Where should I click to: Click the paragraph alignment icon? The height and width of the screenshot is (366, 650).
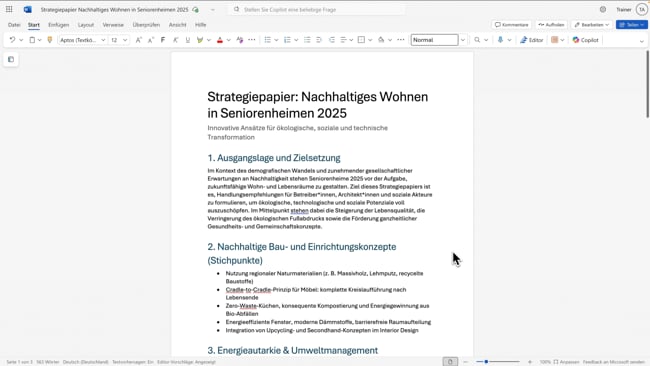(x=344, y=40)
